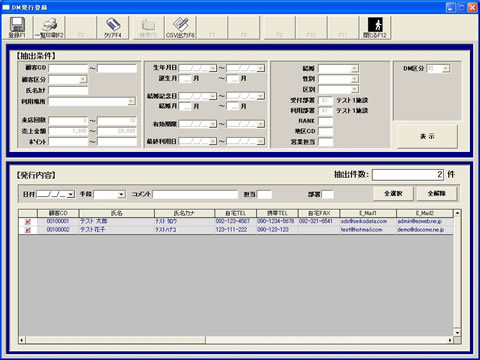Click the テスト 太郎 name cell
This screenshot has width=480, height=360.
(x=117, y=221)
